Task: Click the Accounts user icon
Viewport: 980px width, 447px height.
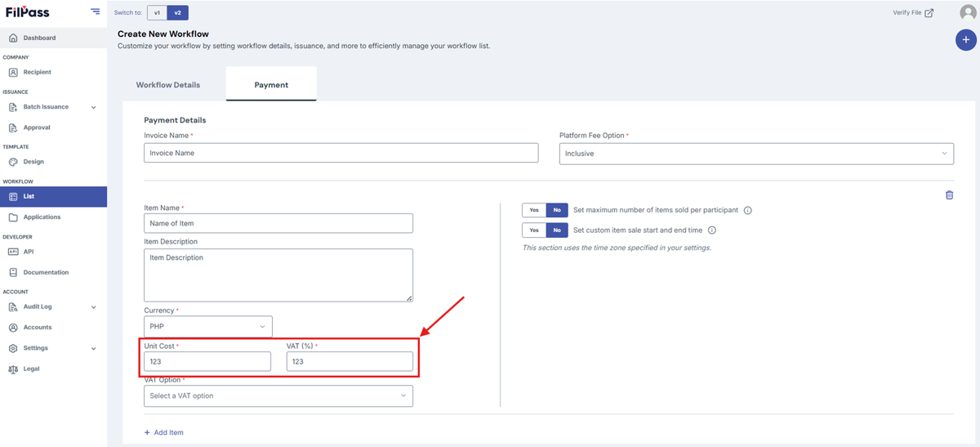Action: 13,328
